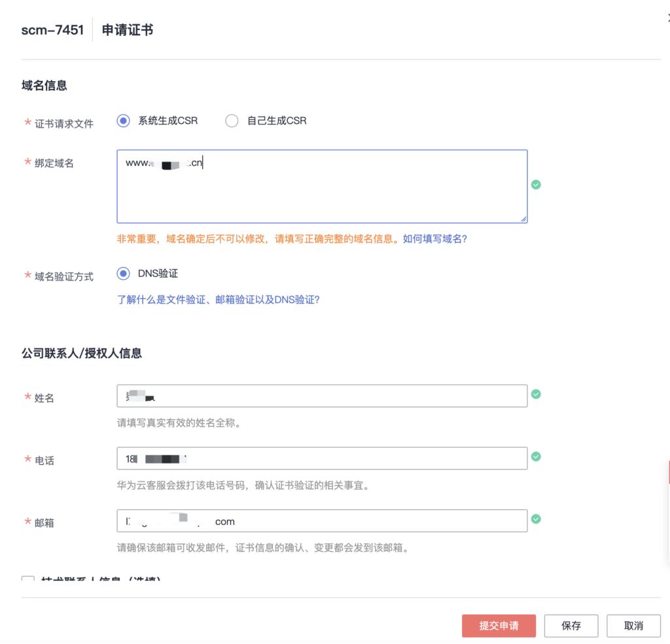Select the 自己生成CSR radio button

[232, 121]
